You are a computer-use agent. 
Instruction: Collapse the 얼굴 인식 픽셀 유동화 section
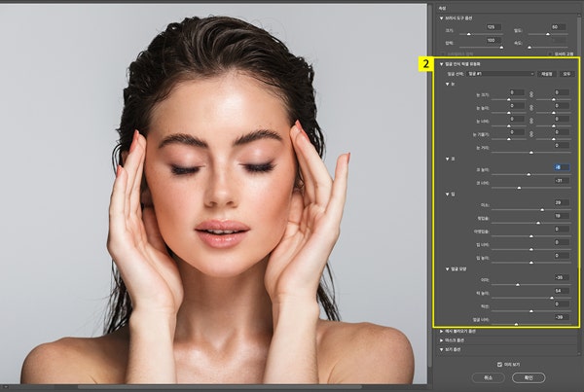tap(441, 63)
